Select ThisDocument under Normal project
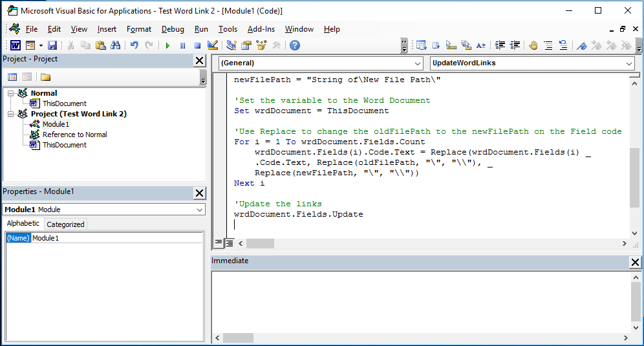The image size is (644, 346). [x=65, y=103]
